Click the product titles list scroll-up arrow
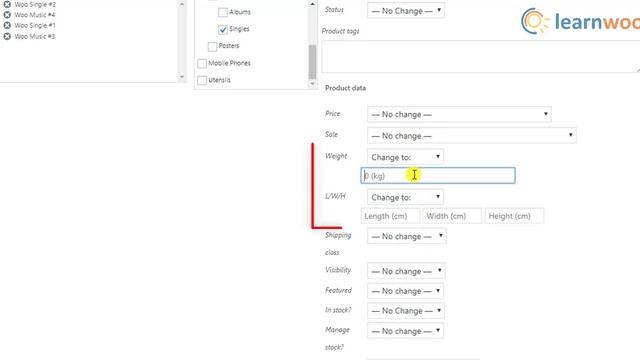640x360 pixels. click(x=182, y=4)
